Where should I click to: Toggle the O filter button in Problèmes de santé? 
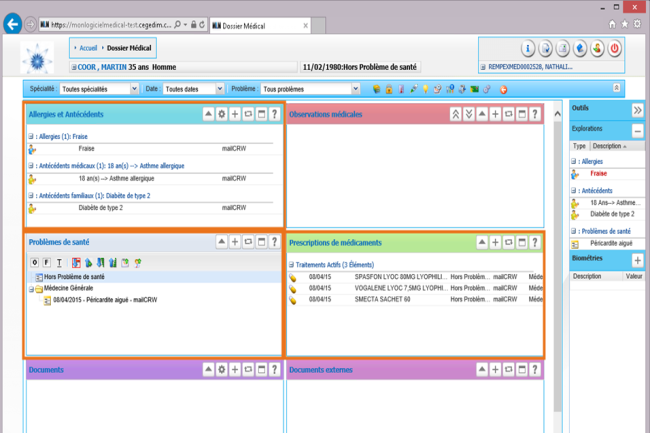[x=33, y=262]
